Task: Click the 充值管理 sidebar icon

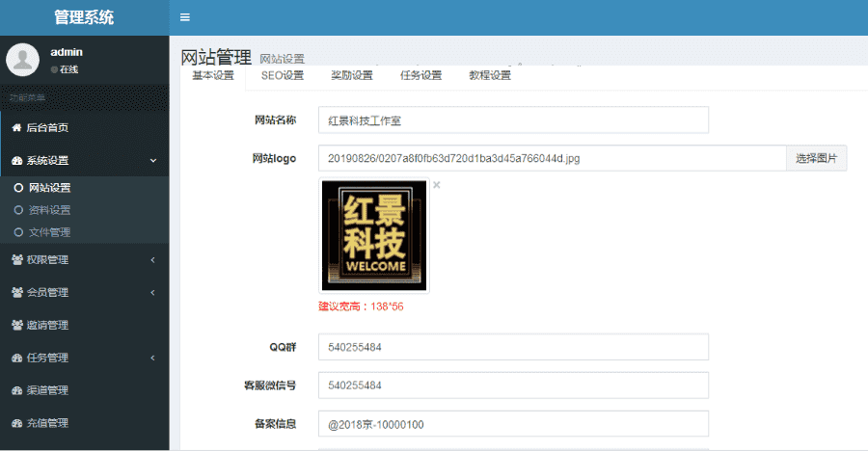Action: pyautogui.click(x=16, y=423)
